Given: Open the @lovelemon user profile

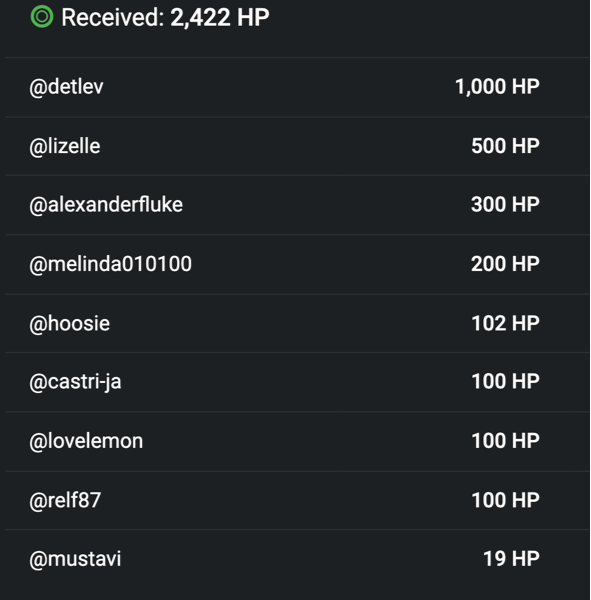Looking at the screenshot, I should click(86, 441).
